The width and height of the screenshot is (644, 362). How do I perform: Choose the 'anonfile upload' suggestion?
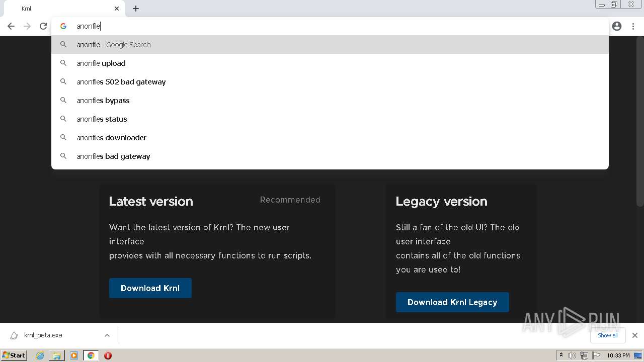click(330, 63)
